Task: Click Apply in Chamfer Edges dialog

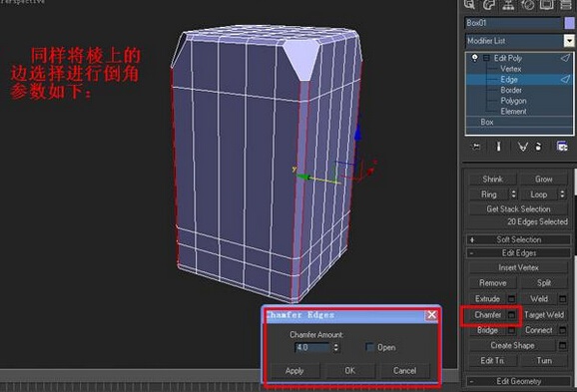Action: [294, 371]
